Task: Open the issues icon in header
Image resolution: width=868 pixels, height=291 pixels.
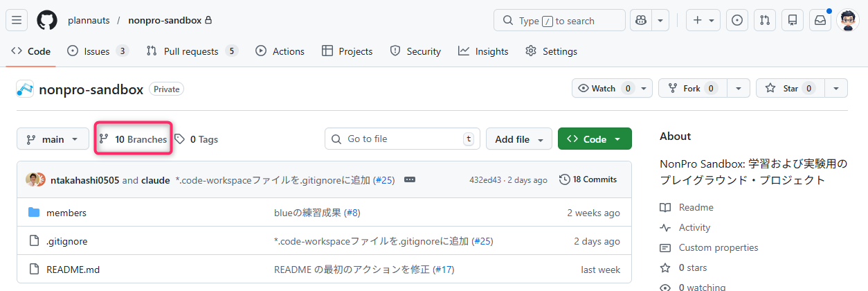Action: (x=736, y=20)
